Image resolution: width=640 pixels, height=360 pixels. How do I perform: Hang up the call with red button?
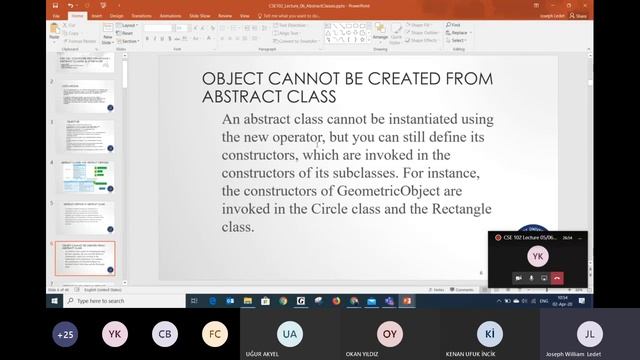(557, 278)
